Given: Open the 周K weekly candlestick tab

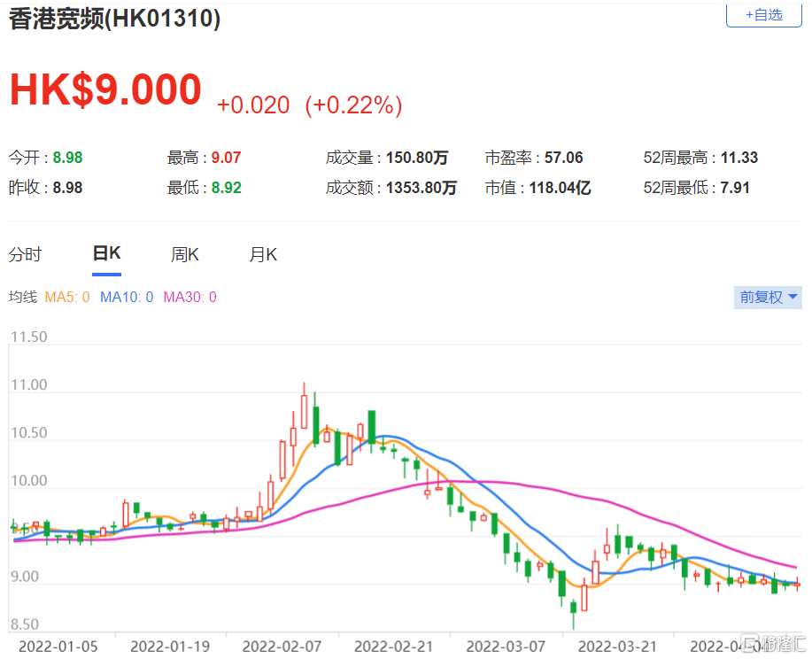Looking at the screenshot, I should point(185,254).
